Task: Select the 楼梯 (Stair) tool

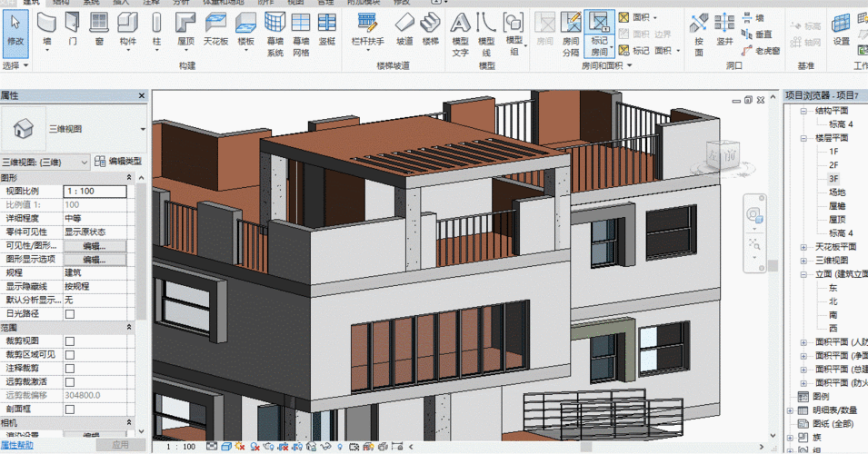Action: click(x=431, y=30)
